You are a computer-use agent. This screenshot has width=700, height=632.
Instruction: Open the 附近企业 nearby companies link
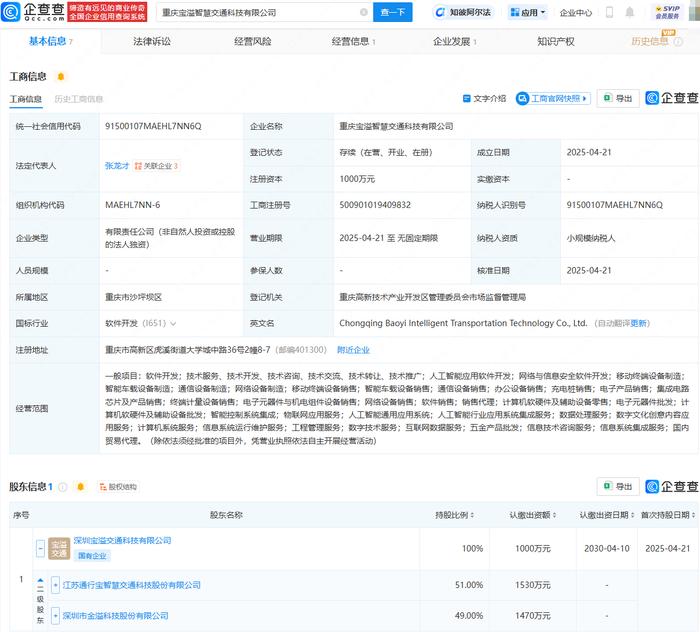(353, 350)
